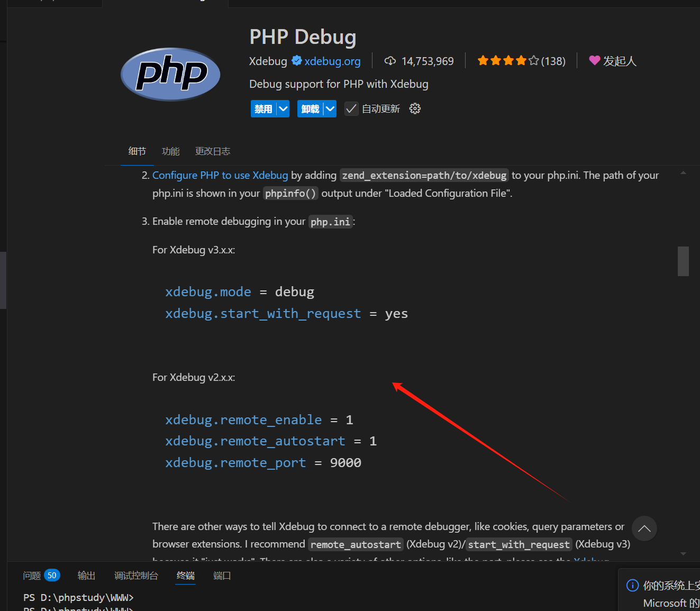Screen dimensions: 700x611
Task: Expand the 卸载 dropdown arrow
Action: pyautogui.click(x=330, y=109)
